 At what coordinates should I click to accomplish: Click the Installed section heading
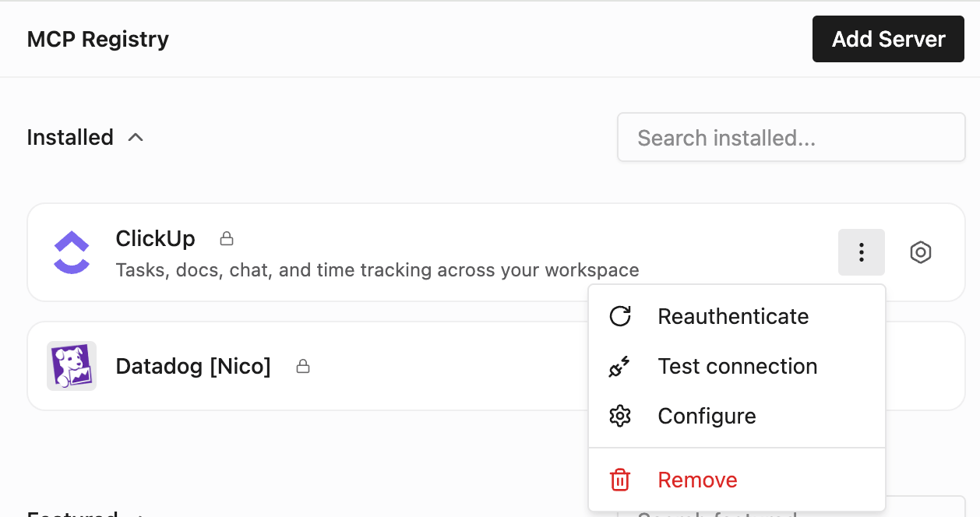tap(70, 137)
